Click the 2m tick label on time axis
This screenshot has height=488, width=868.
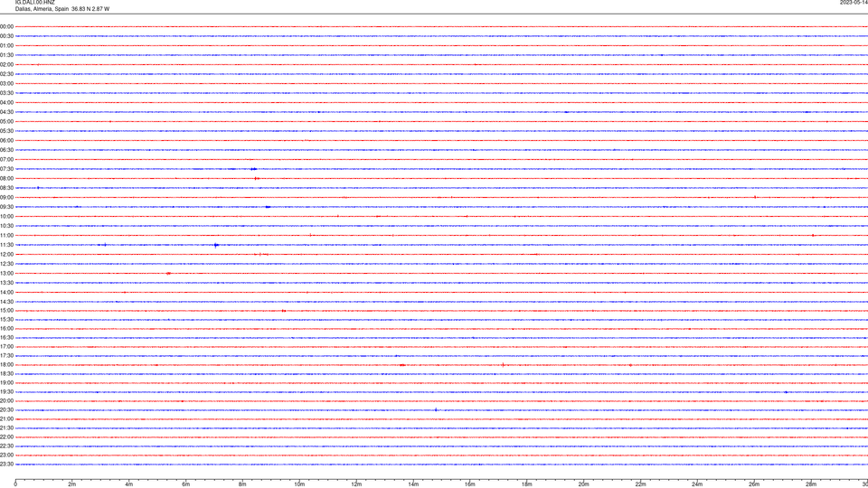[72, 484]
